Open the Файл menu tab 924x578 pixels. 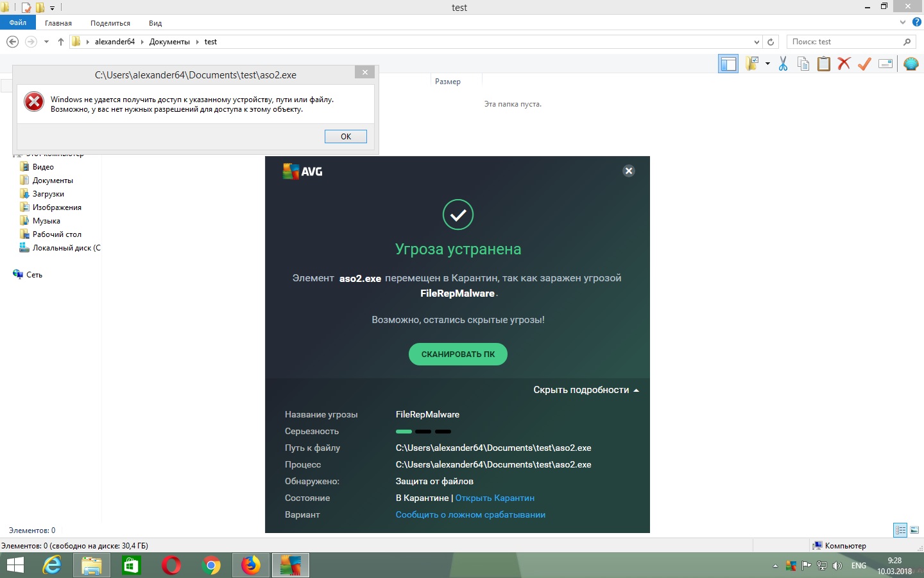[x=18, y=22]
